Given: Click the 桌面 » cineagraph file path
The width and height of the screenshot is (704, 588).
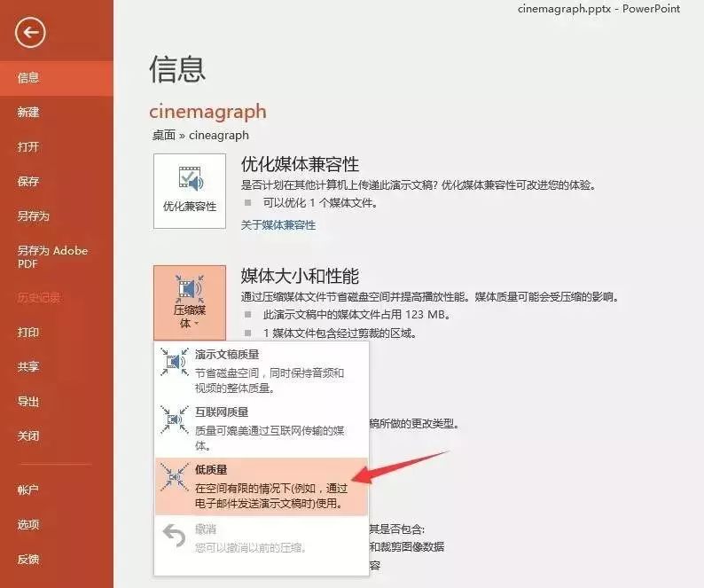Looking at the screenshot, I should point(200,135).
